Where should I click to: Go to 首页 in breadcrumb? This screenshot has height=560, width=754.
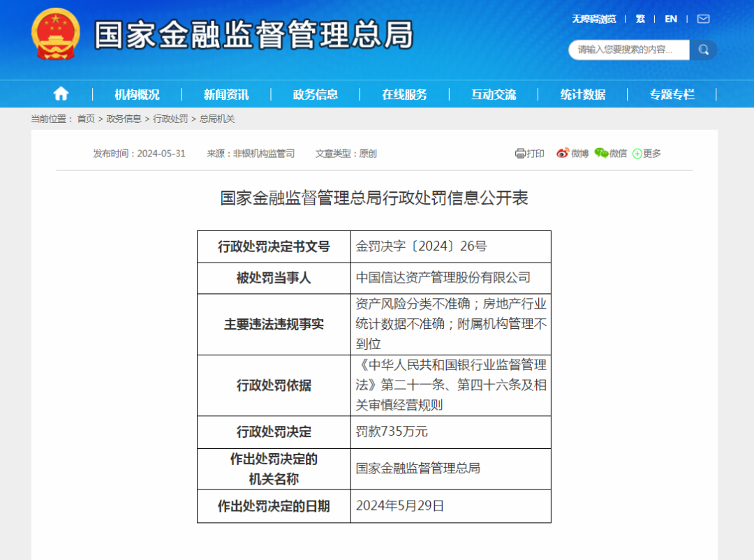pos(86,119)
